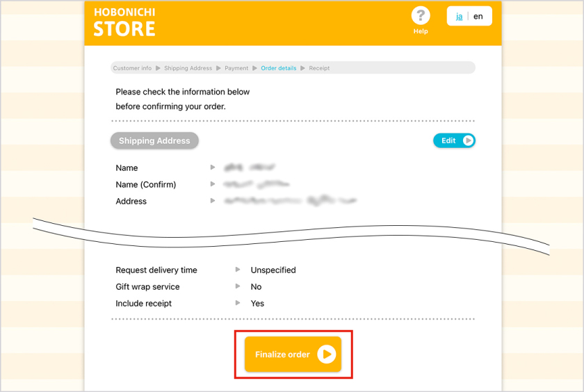
Task: Click the triangle beside Address row
Action: point(213,201)
